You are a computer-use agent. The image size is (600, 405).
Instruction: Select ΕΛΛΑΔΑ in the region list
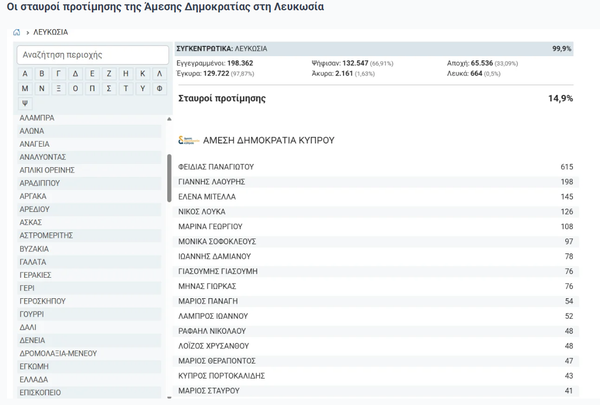[90, 379]
